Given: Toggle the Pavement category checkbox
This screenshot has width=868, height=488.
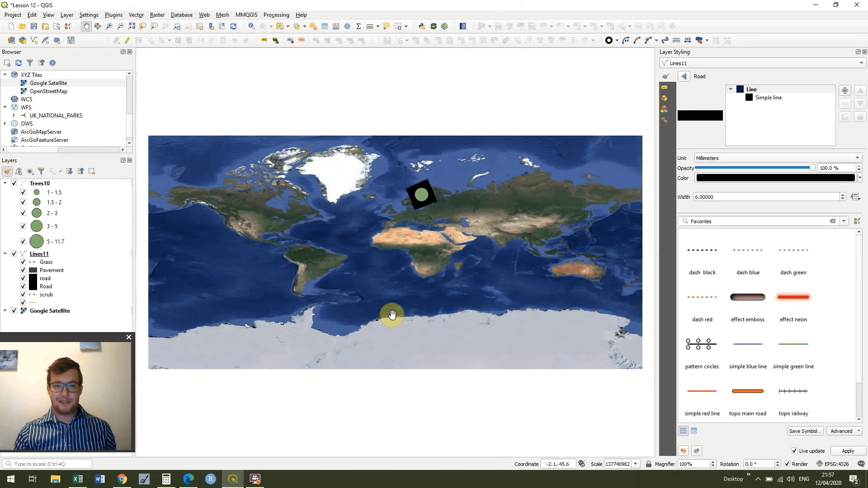Looking at the screenshot, I should (x=23, y=270).
